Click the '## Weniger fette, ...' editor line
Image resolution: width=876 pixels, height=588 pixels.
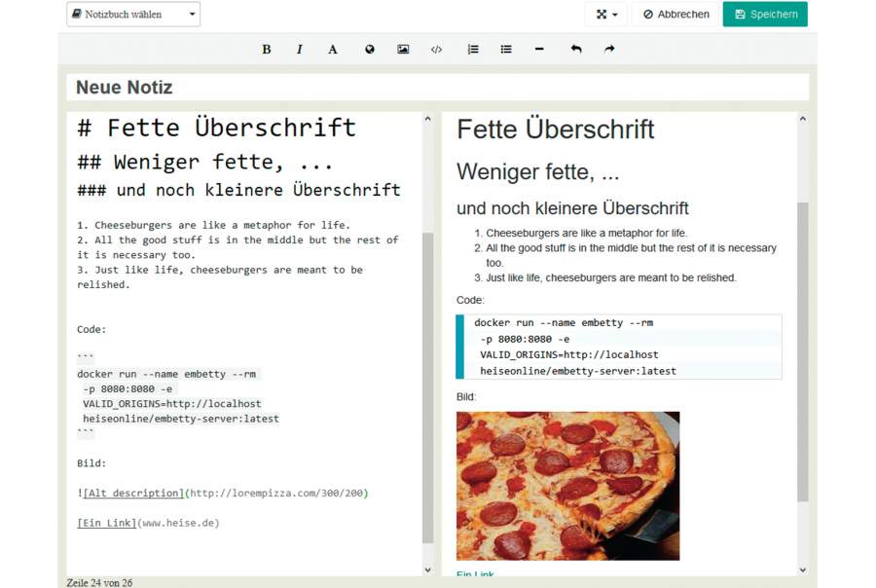point(205,163)
